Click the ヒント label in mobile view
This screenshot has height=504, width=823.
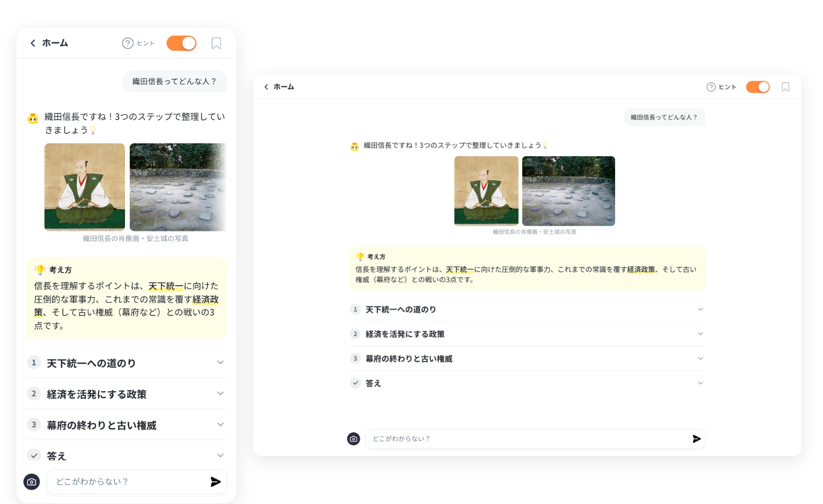coord(146,43)
